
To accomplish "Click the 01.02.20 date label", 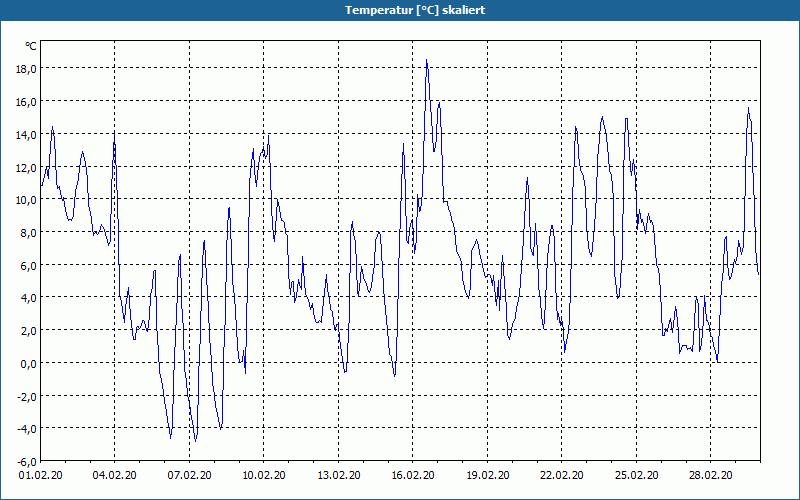I will 41,476.
